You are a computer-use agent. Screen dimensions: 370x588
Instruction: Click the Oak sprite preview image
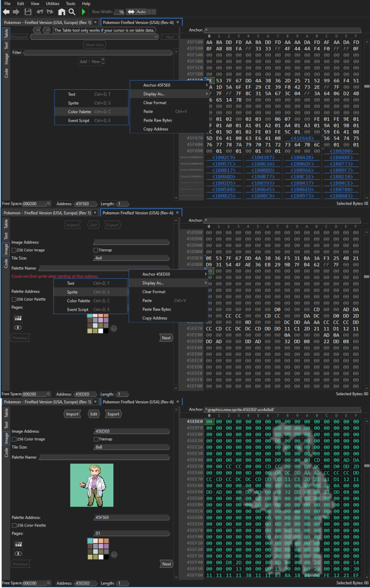point(92,485)
